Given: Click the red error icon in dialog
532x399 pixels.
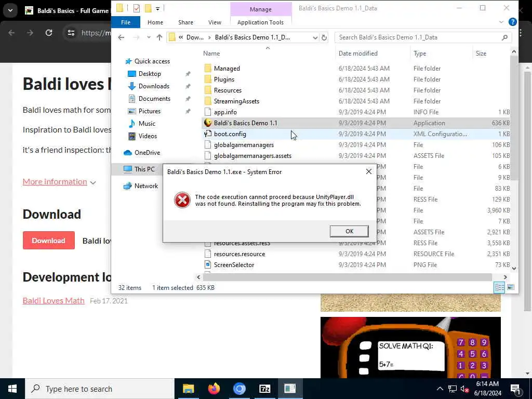Looking at the screenshot, I should click(x=182, y=200).
